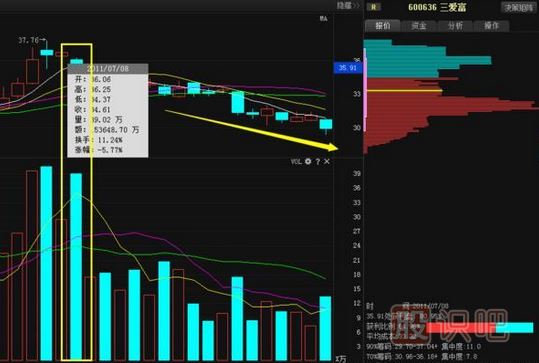Click the MA indicator label
539x363 pixels.
pyautogui.click(x=323, y=19)
